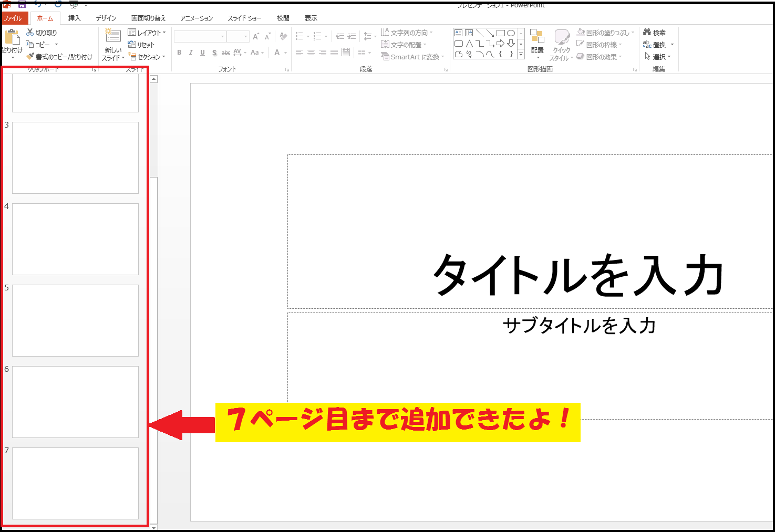
Task: Switch to the Design (デザイン) tab
Action: [106, 18]
